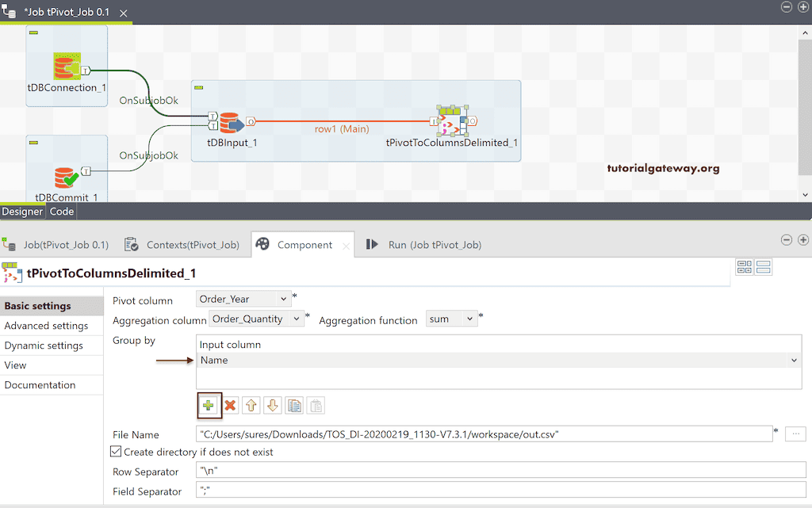The image size is (812, 508).
Task: Open Advanced settings section
Action: [52, 326]
